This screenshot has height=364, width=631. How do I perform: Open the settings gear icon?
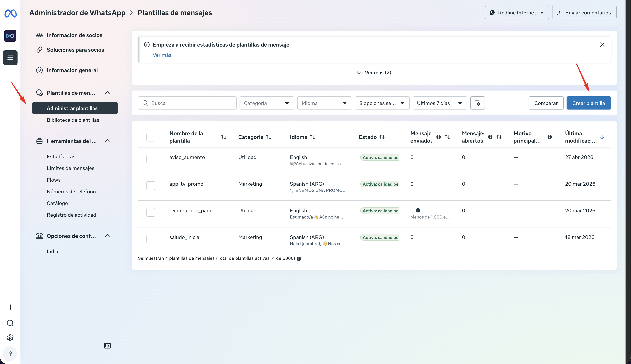click(10, 338)
